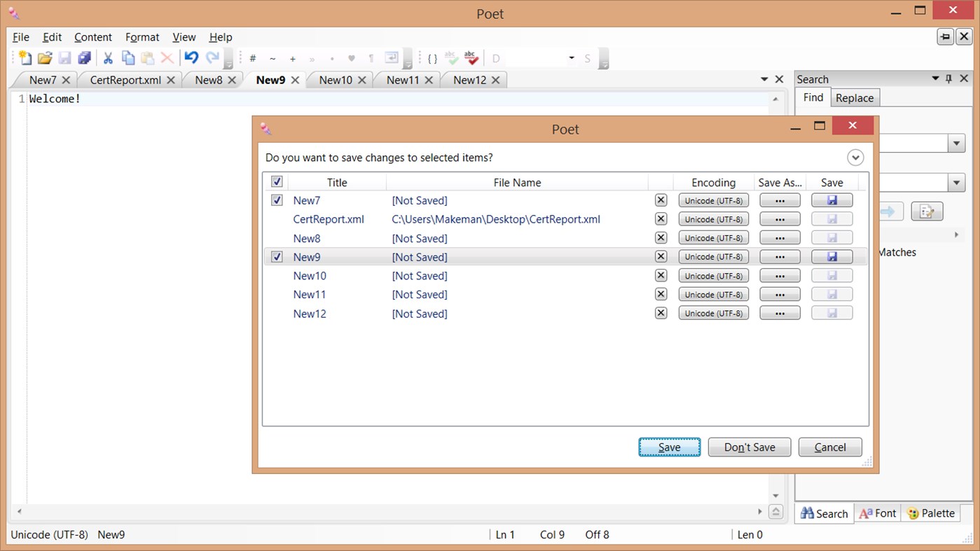980x551 pixels.
Task: Open the Format menu
Action: [x=142, y=37]
